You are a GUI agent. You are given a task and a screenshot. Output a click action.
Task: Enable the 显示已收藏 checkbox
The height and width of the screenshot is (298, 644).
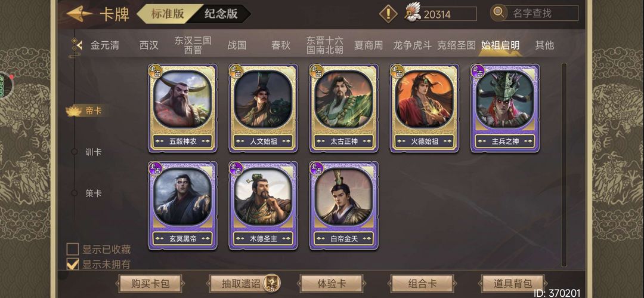tap(73, 249)
